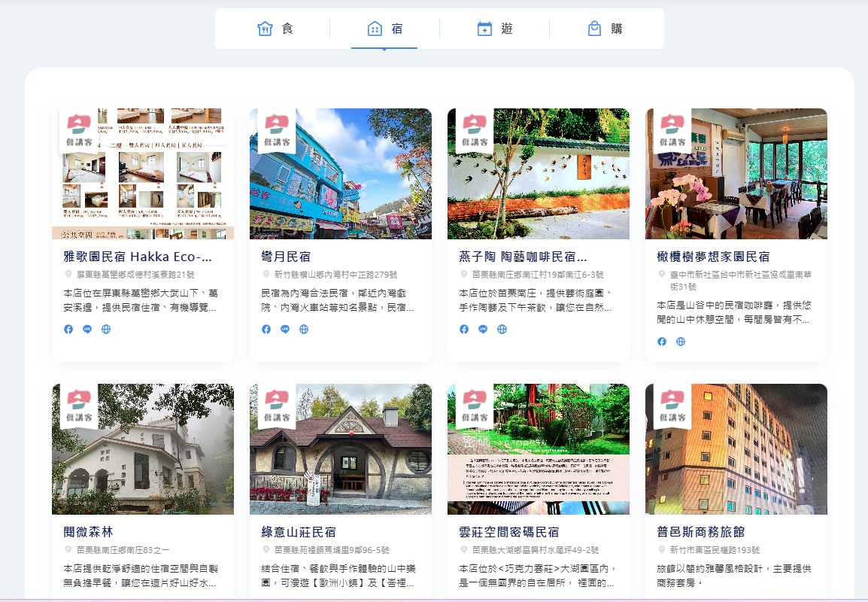Viewport: 868px width, 602px height.
Task: Click the shopping bag icon beside 購
Action: (594, 29)
